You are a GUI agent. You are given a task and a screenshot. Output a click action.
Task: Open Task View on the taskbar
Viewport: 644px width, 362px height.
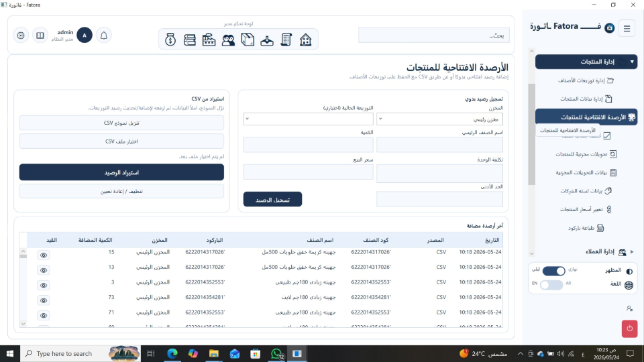pyautogui.click(x=151, y=353)
